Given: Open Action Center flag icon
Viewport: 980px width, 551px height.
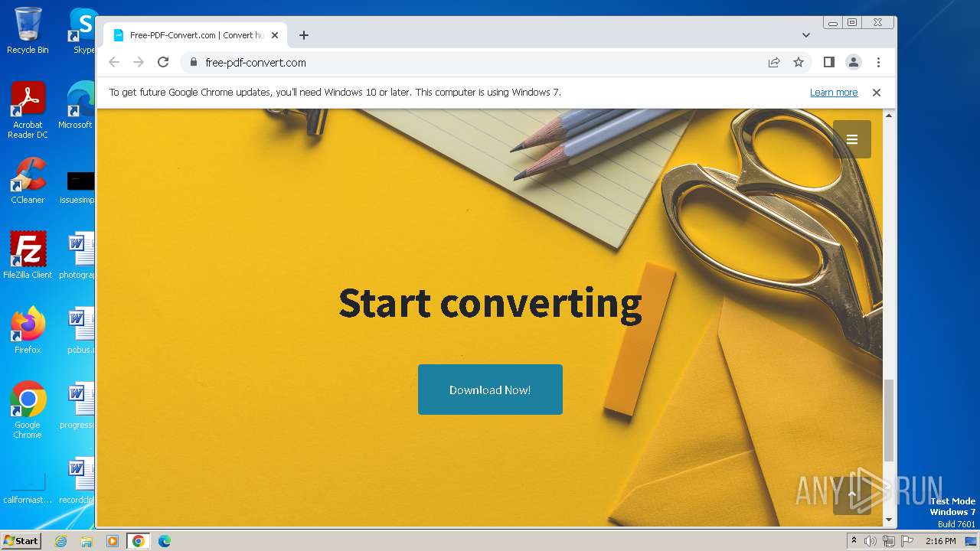Looking at the screenshot, I should 906,541.
